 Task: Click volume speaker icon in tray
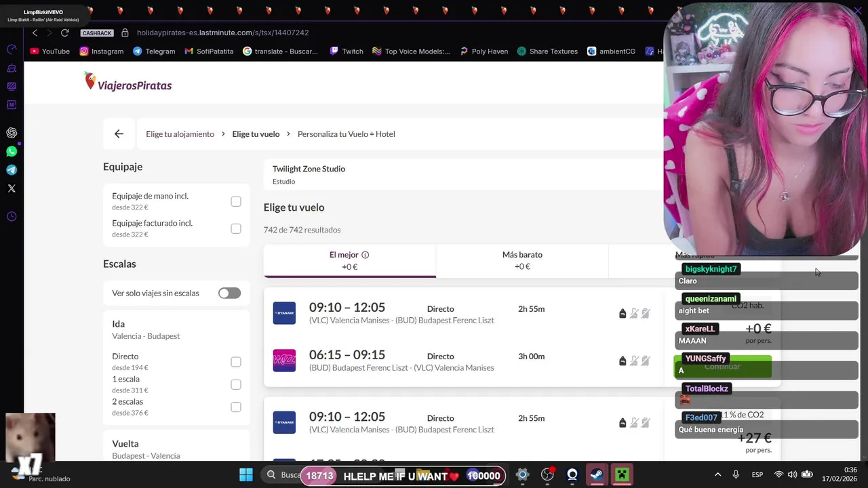tap(792, 475)
